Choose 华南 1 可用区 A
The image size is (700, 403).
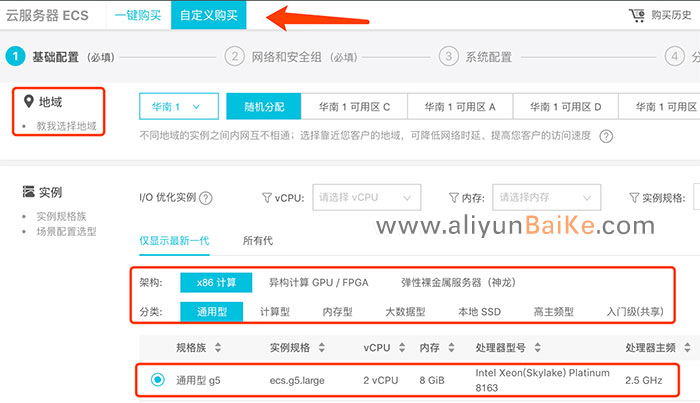(x=460, y=106)
